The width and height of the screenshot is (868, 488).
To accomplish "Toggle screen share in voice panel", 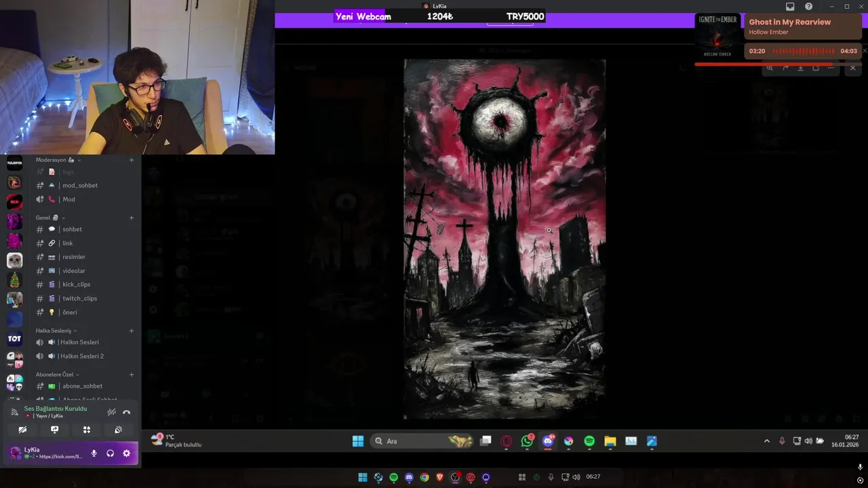I will (55, 430).
